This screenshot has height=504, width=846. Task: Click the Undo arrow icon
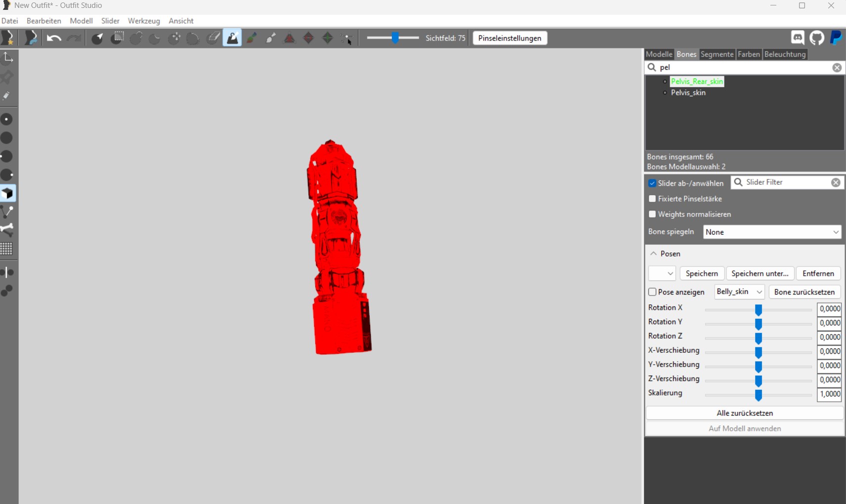(x=54, y=38)
